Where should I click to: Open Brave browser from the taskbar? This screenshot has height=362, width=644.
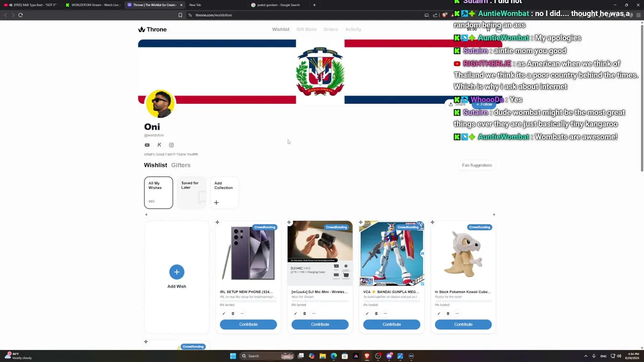[367, 356]
